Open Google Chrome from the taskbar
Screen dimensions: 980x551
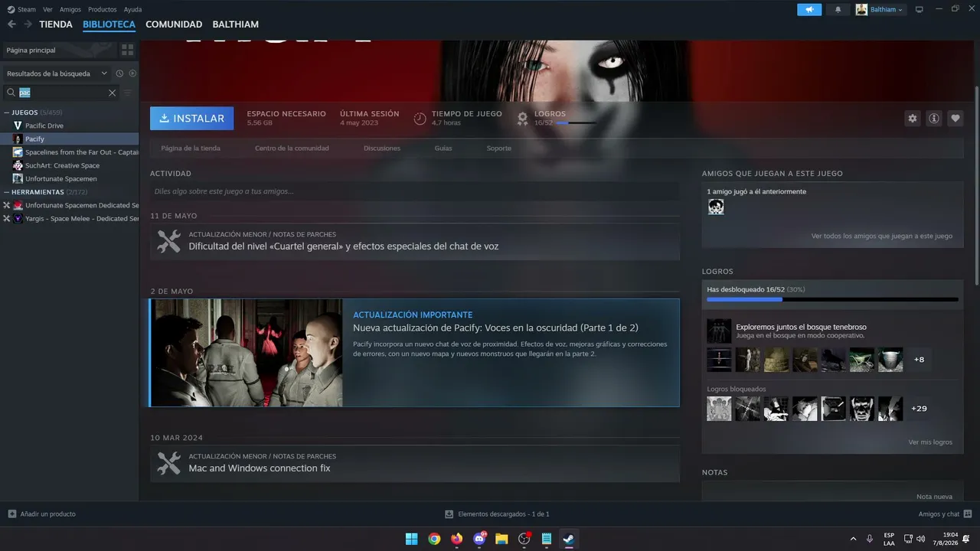point(434,539)
